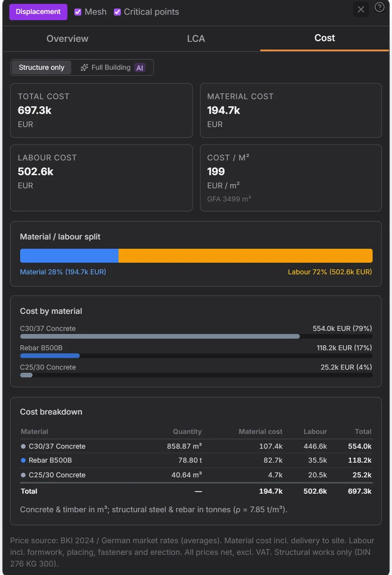Select the C25/30 Concrete table row name
392x575 pixels.
click(57, 475)
